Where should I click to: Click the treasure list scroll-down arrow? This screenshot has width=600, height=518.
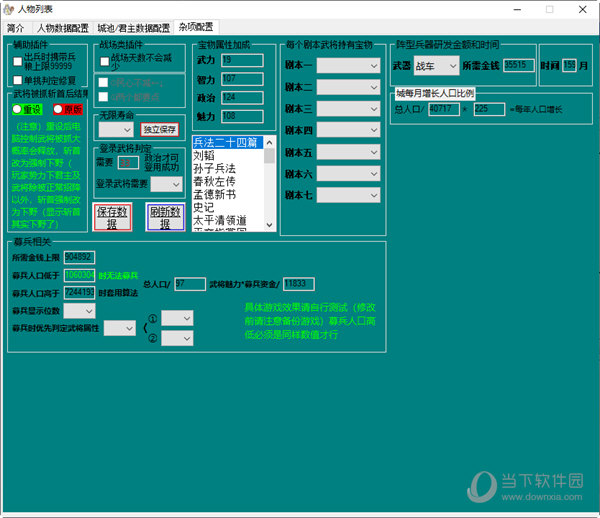(269, 225)
